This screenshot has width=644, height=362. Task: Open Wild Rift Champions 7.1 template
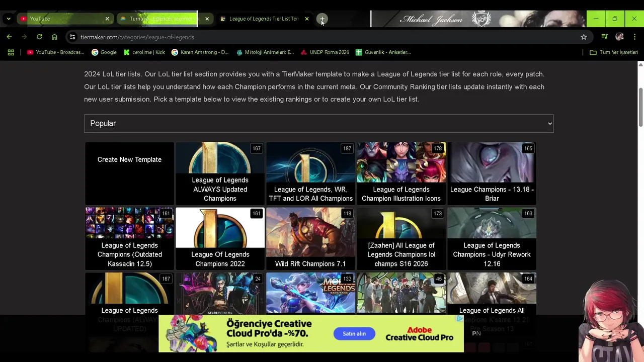point(310,239)
